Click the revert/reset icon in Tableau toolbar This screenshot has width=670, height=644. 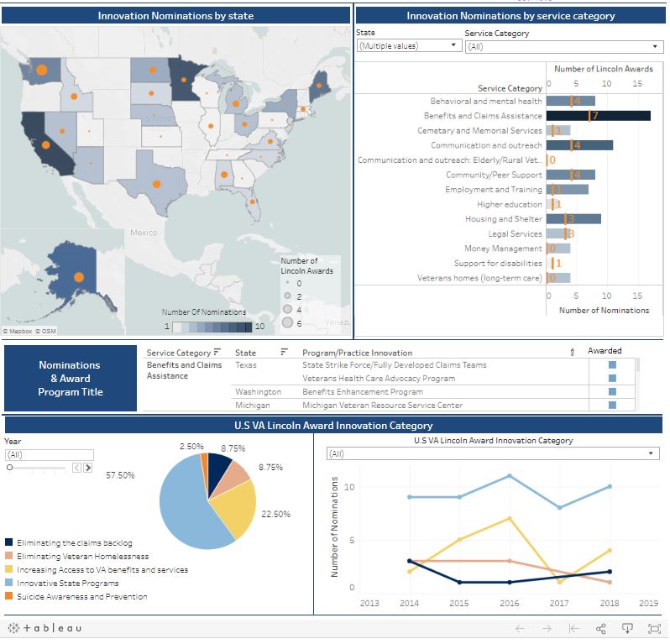[573, 628]
